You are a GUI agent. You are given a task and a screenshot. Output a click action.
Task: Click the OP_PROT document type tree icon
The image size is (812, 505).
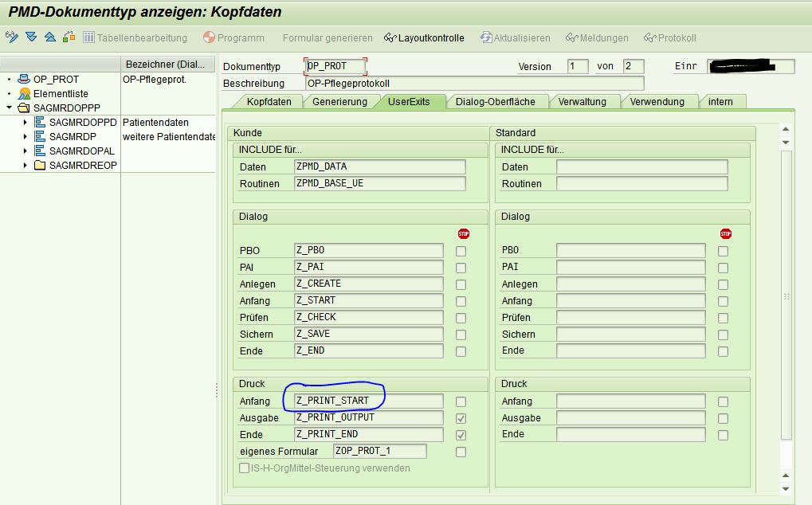pyautogui.click(x=24, y=80)
